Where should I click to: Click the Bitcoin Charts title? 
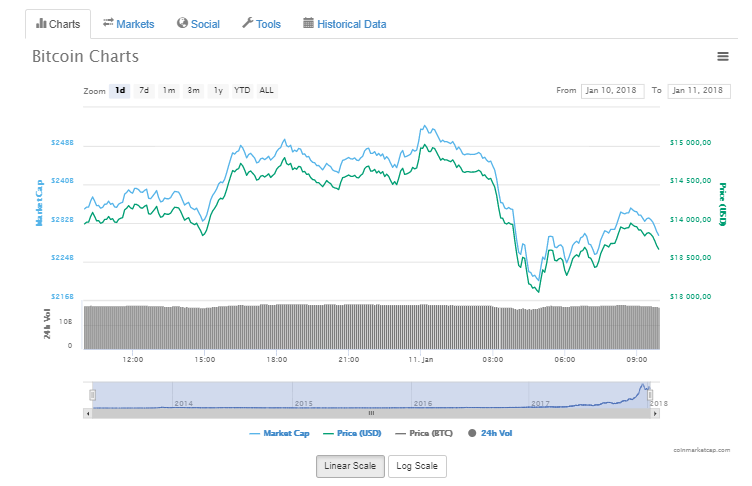[85, 57]
